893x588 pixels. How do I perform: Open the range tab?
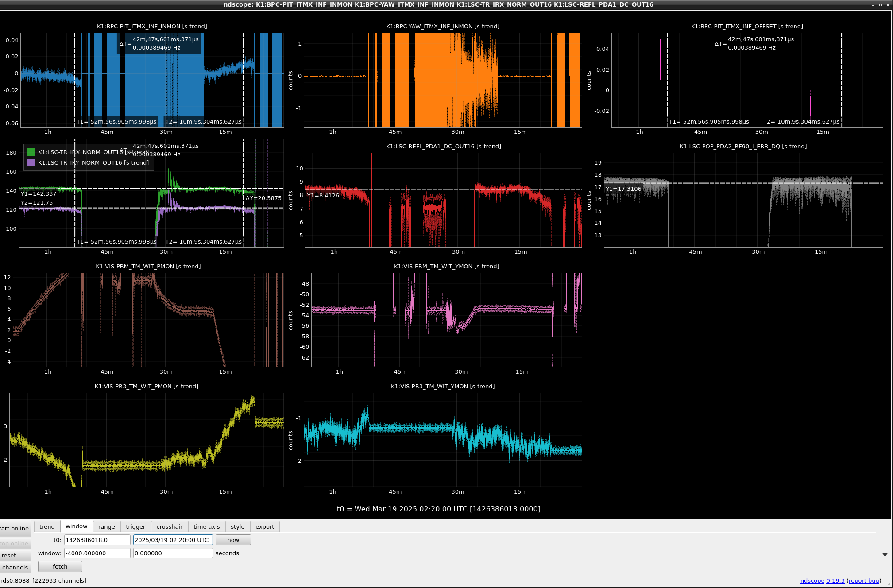click(106, 526)
